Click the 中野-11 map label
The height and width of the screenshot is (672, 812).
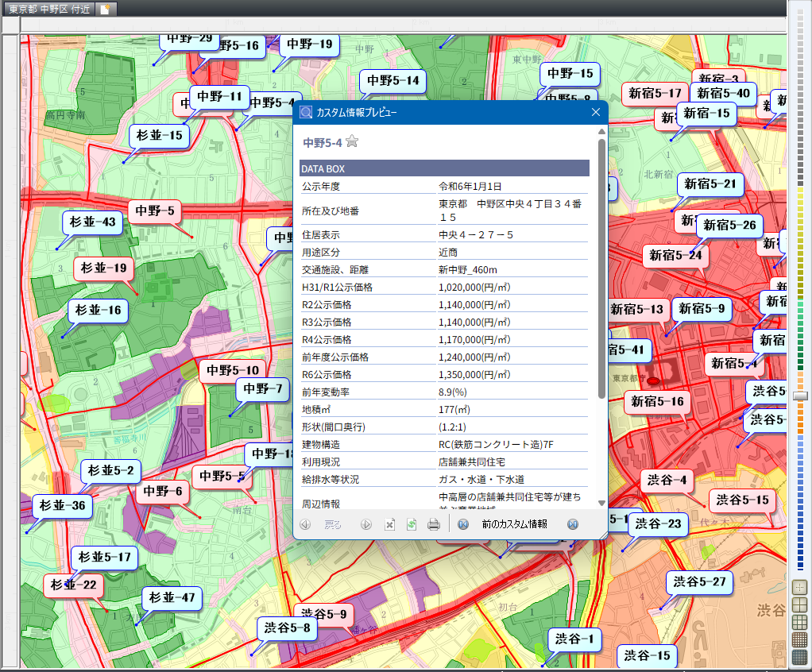point(219,97)
